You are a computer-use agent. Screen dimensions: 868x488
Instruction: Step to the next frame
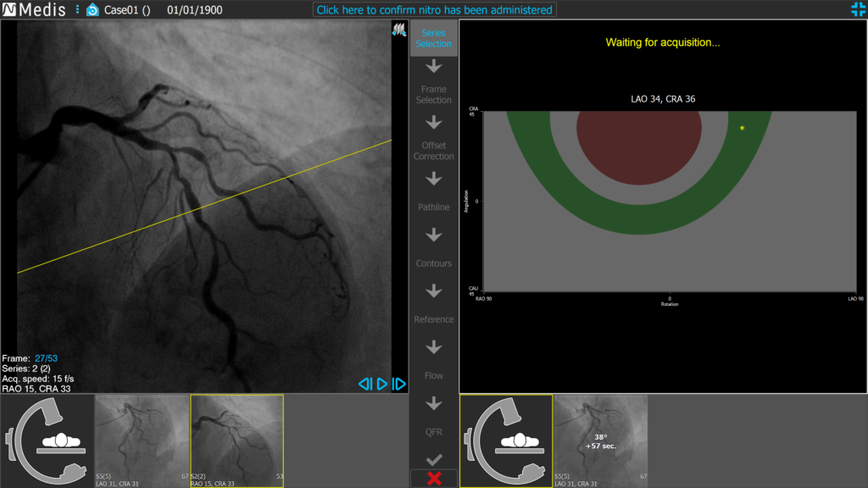(x=398, y=384)
